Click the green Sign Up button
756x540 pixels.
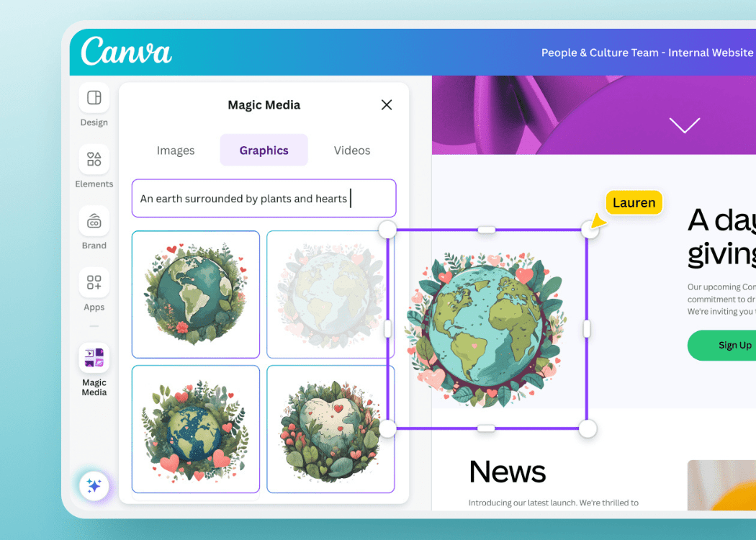click(x=721, y=345)
